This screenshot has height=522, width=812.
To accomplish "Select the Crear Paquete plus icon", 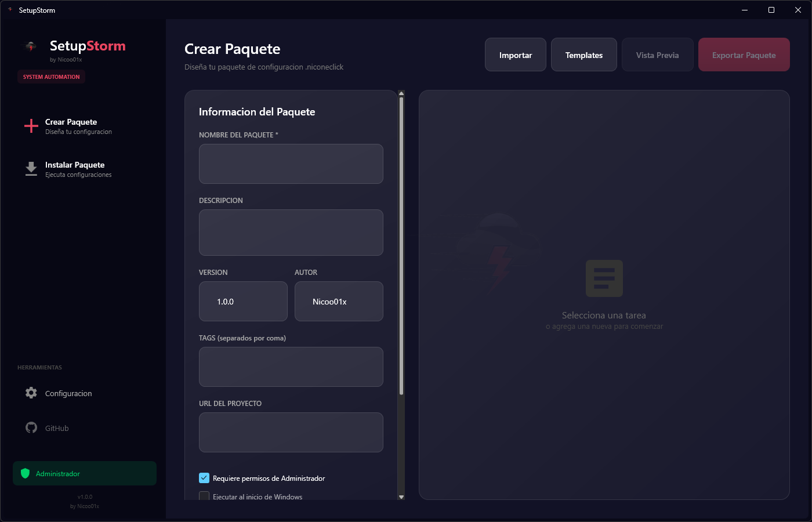I will pos(30,126).
